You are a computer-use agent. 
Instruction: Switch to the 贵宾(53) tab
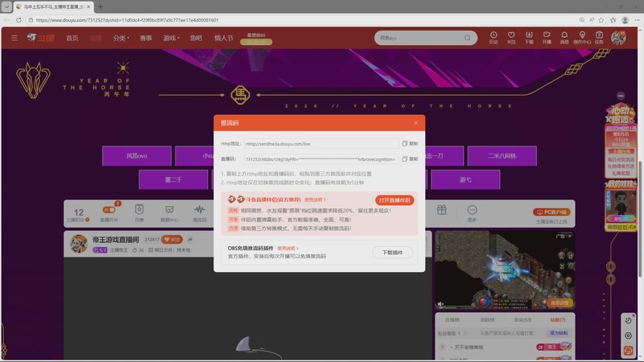[x=522, y=319]
